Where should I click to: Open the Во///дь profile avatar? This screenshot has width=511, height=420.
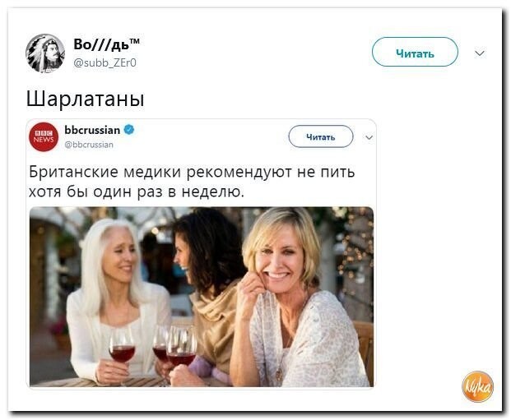[45, 53]
